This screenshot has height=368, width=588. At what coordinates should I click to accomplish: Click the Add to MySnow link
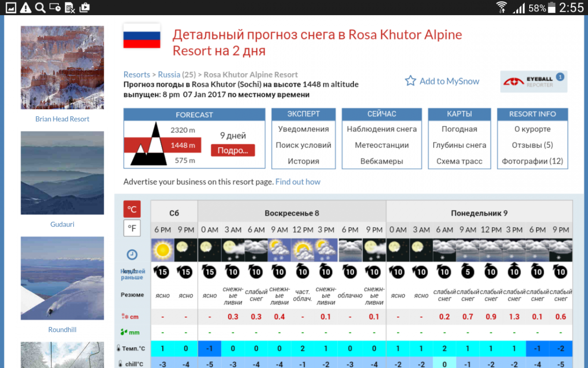[449, 81]
